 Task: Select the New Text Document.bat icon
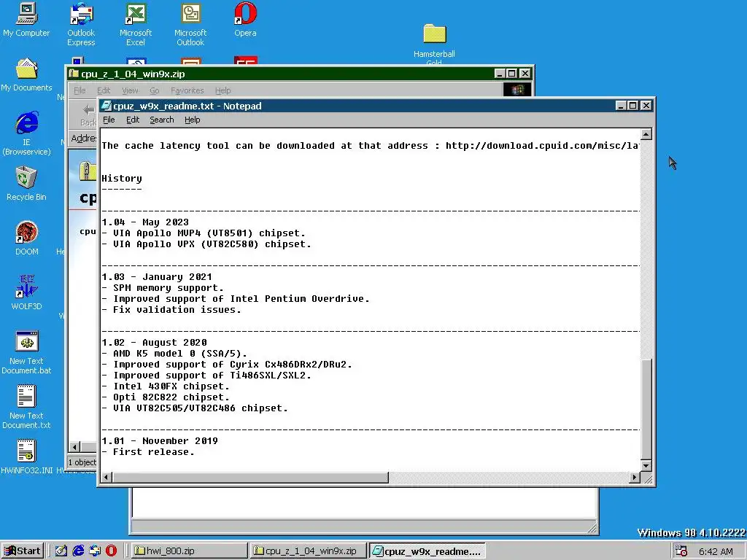click(x=26, y=352)
